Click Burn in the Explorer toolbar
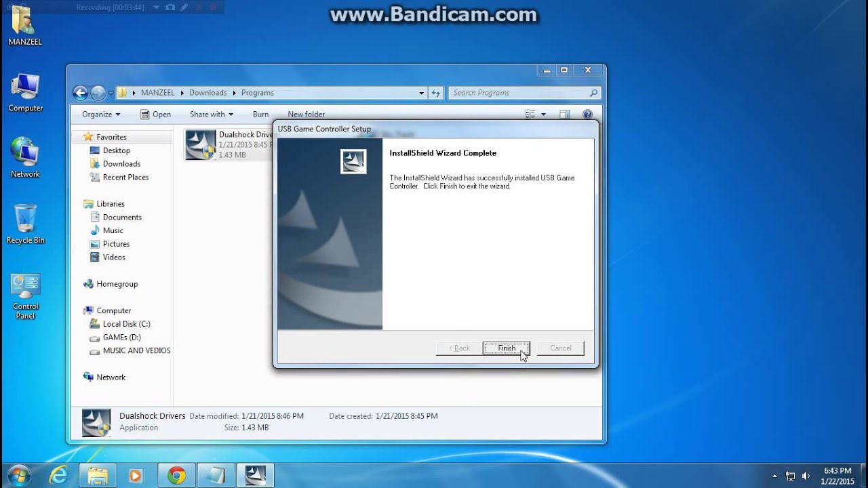The width and height of the screenshot is (868, 488). [260, 115]
